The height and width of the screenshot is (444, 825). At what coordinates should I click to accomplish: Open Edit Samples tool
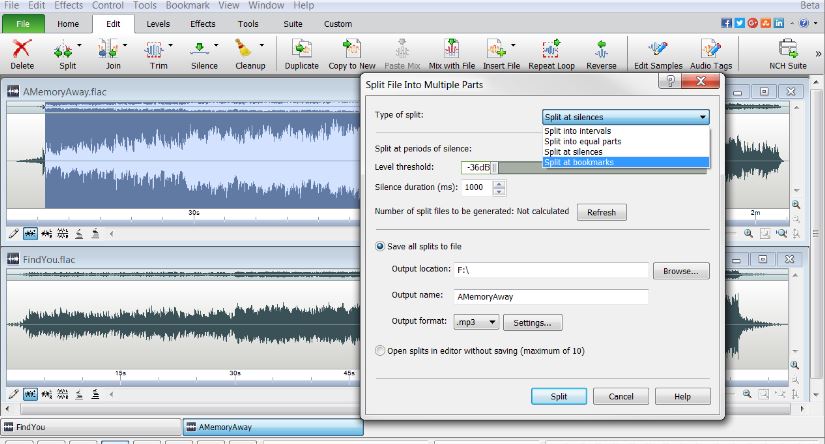[x=658, y=49]
